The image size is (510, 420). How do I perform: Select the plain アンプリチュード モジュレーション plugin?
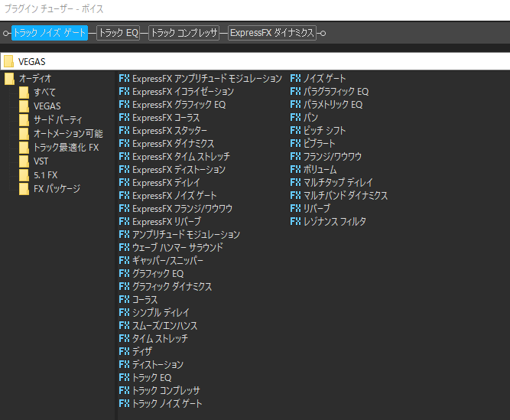[x=180, y=235]
